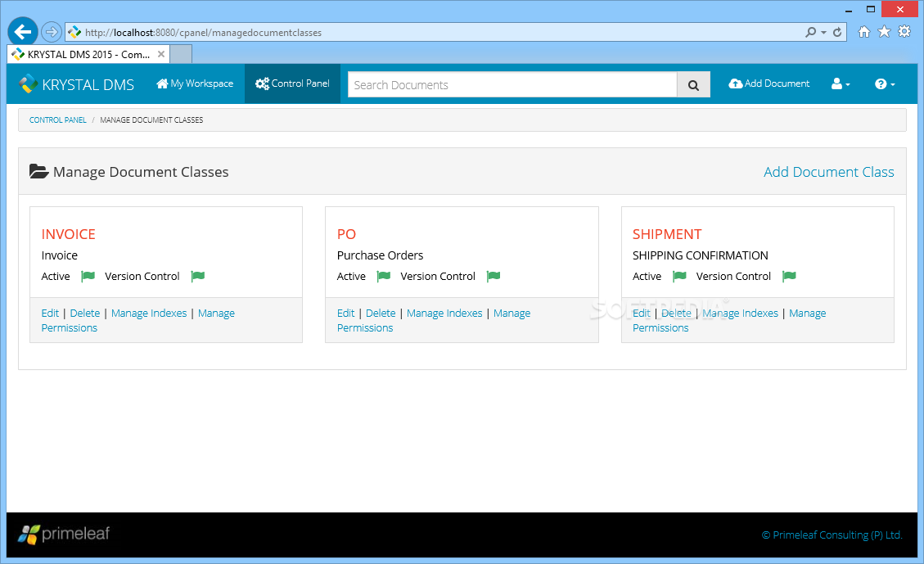Click PO Active green flag
The height and width of the screenshot is (564, 924).
click(384, 276)
